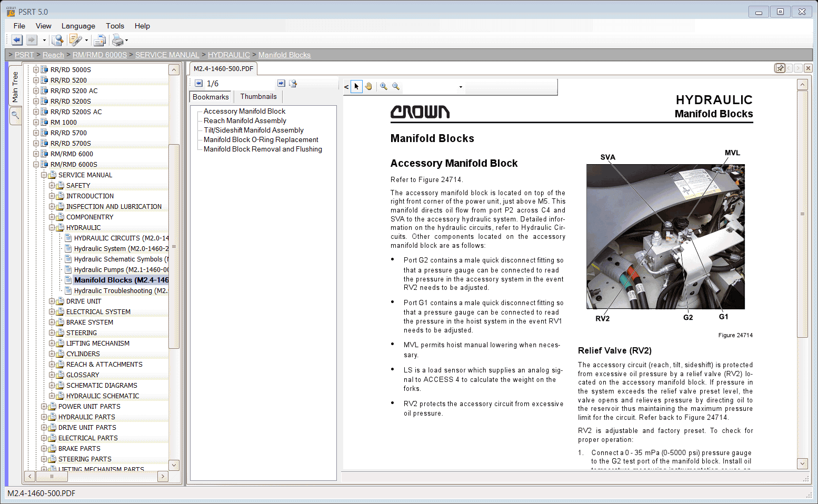Open the navigation history dropdown arrow
This screenshot has width=818, height=504.
44,40
